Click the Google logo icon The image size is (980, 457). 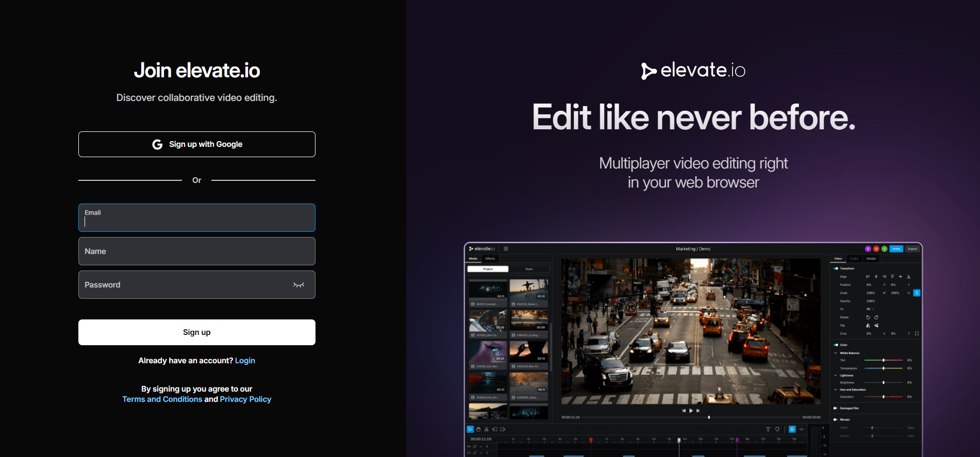click(x=157, y=145)
